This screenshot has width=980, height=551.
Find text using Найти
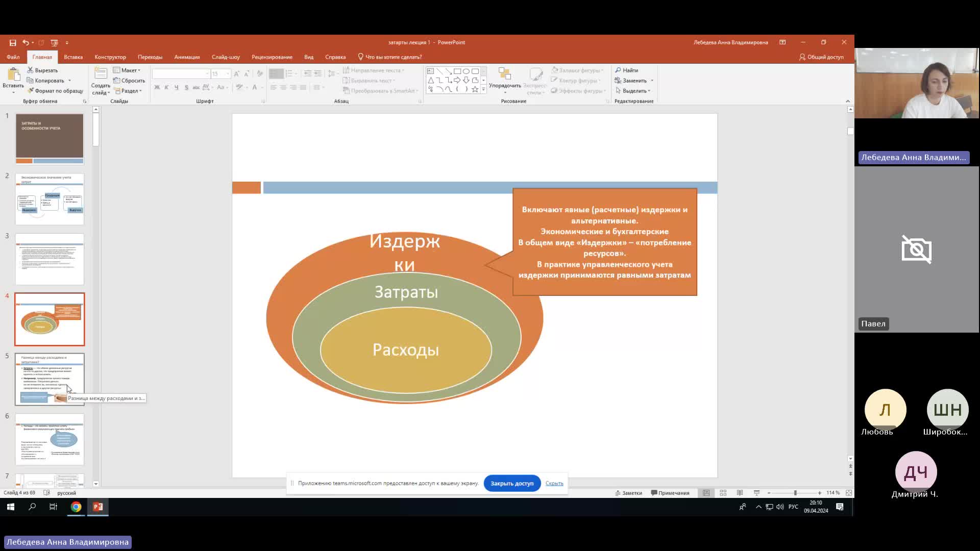627,70
